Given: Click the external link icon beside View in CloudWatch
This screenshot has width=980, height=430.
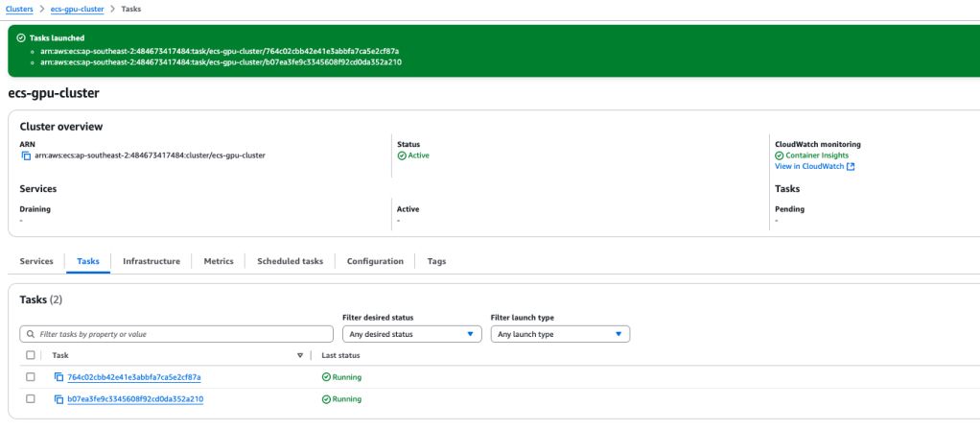Looking at the screenshot, I should tap(851, 166).
